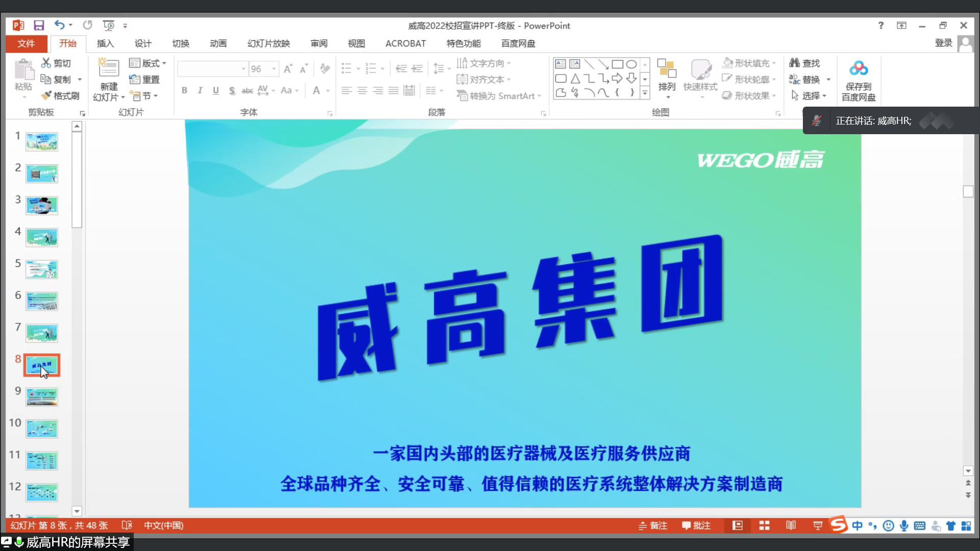Toggle Underline formatting

pyautogui.click(x=216, y=91)
